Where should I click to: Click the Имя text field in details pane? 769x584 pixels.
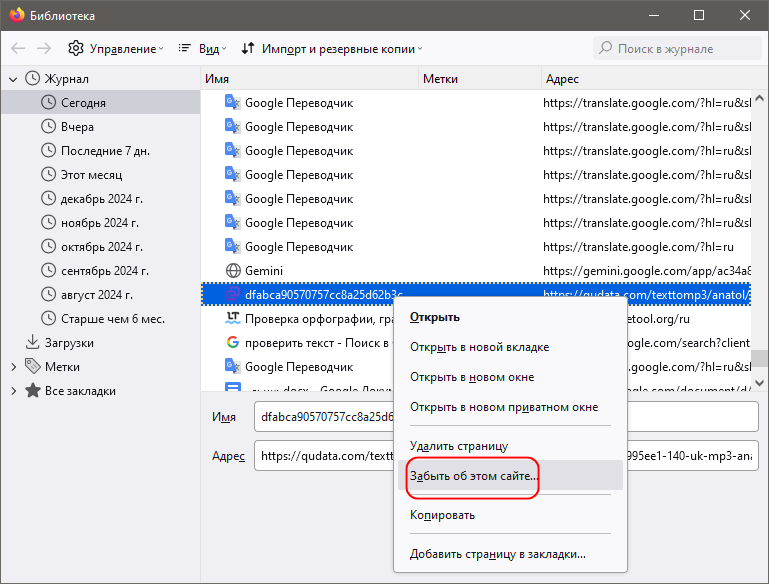coord(506,416)
